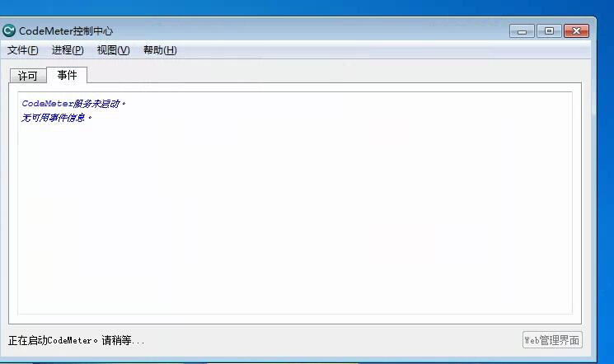
Task: Open the 视图(V) menu
Action: click(x=113, y=50)
